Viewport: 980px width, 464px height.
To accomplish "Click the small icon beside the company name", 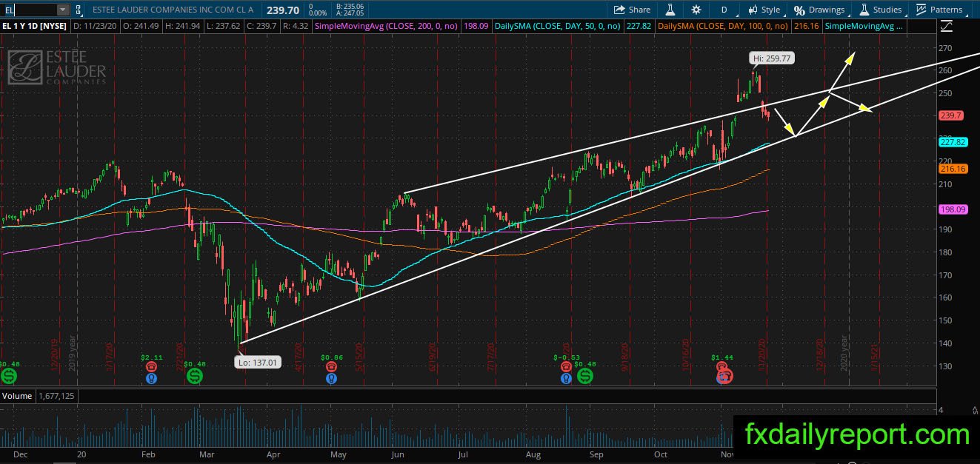I will point(78,10).
